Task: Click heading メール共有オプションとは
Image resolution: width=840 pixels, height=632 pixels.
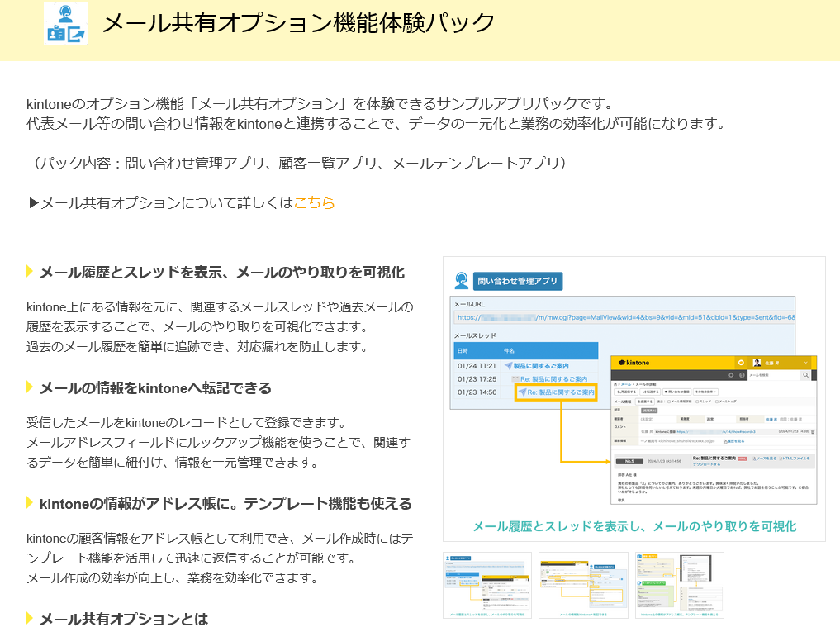Action: pos(124,619)
